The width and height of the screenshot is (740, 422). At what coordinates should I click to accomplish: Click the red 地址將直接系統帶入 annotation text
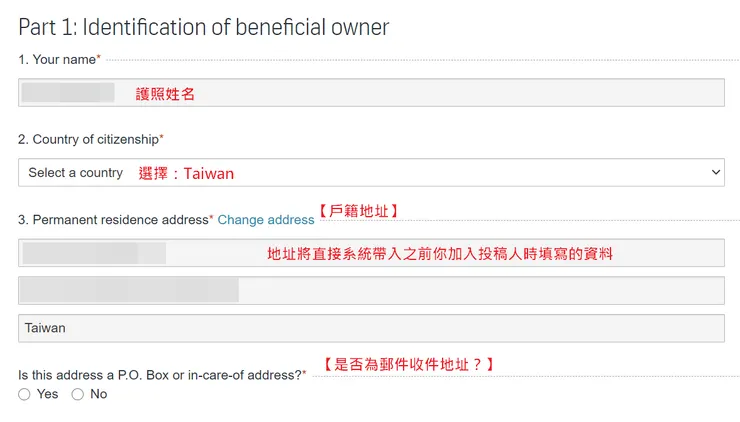(439, 254)
